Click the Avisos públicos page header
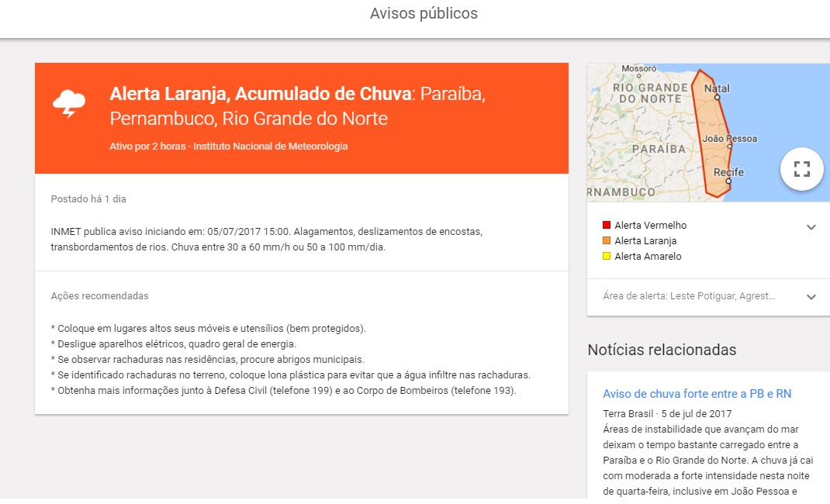 click(x=424, y=13)
